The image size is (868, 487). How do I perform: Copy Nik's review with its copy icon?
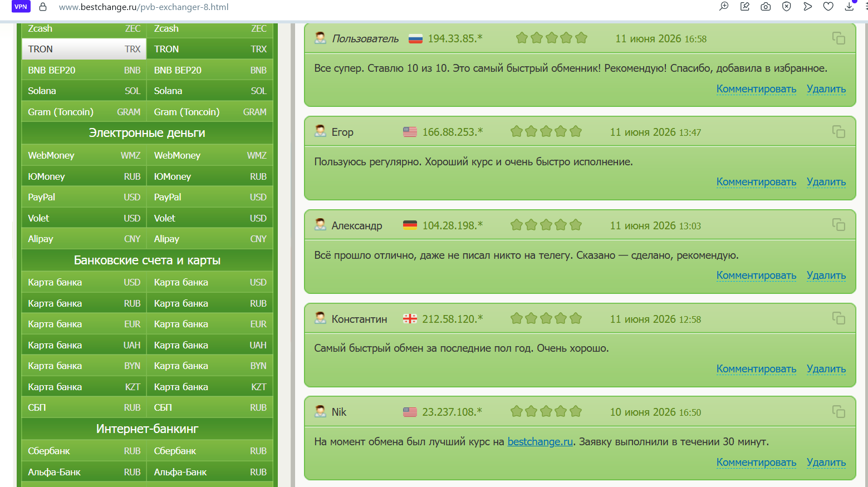838,411
